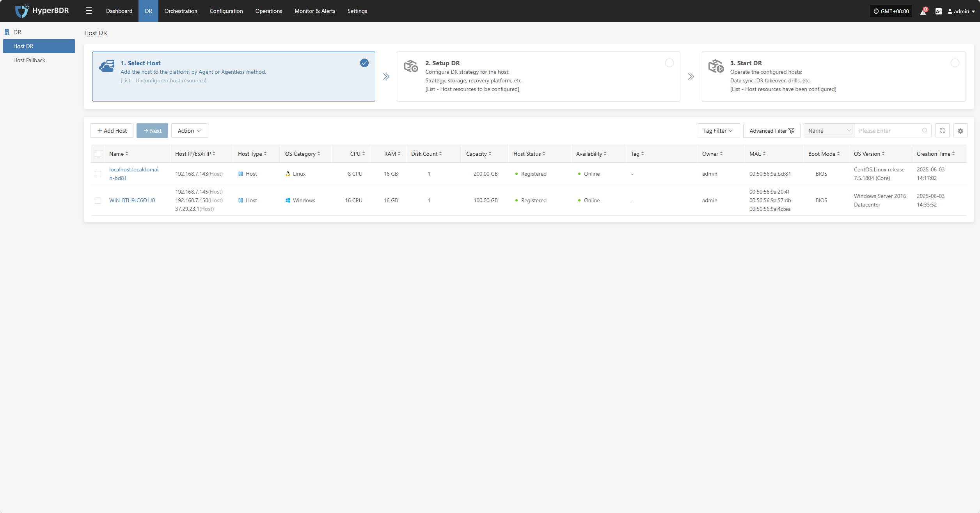This screenshot has height=513, width=980.
Task: Select the 2. Setup DR step card
Action: [538, 77]
